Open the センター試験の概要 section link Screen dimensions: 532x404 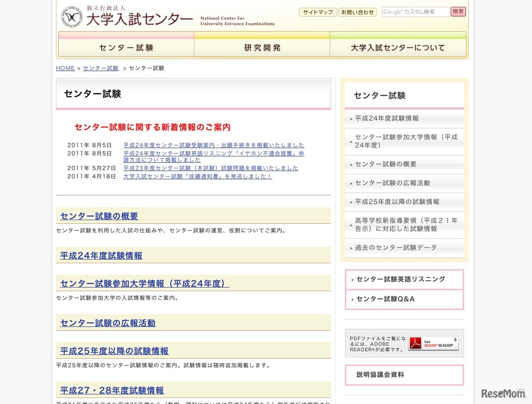point(99,216)
